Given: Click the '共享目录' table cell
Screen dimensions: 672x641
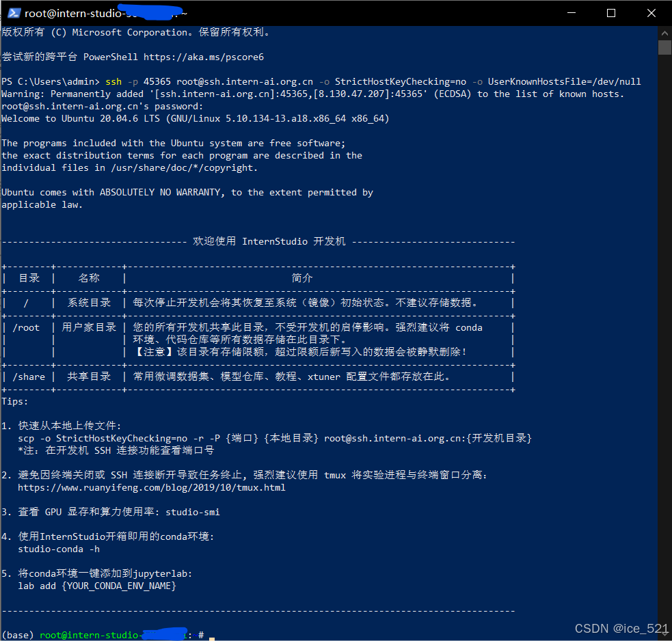Looking at the screenshot, I should (89, 377).
